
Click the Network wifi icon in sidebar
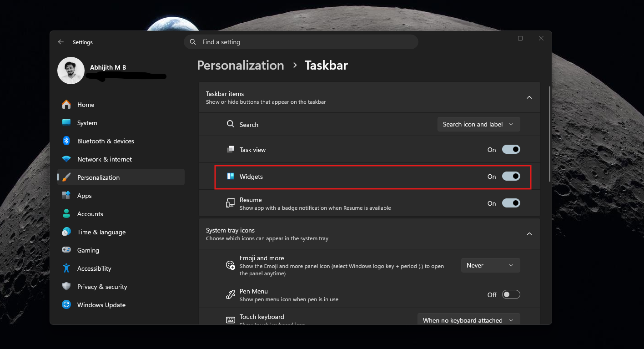pyautogui.click(x=66, y=159)
